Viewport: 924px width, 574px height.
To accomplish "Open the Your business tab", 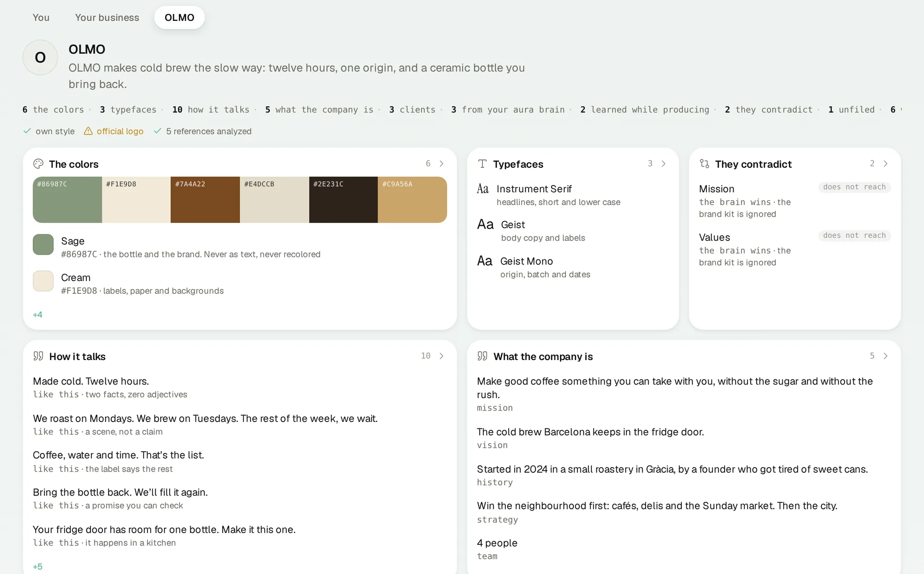I will coord(107,18).
